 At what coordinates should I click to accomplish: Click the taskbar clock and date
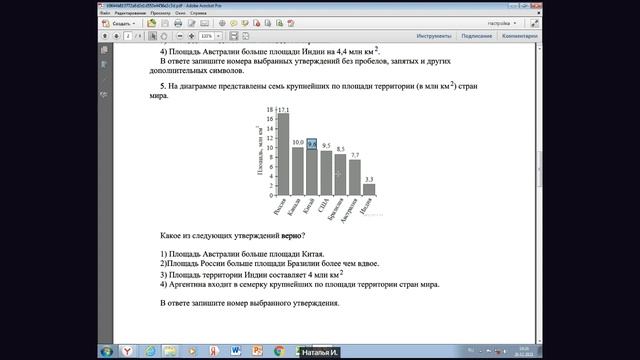click(x=524, y=351)
